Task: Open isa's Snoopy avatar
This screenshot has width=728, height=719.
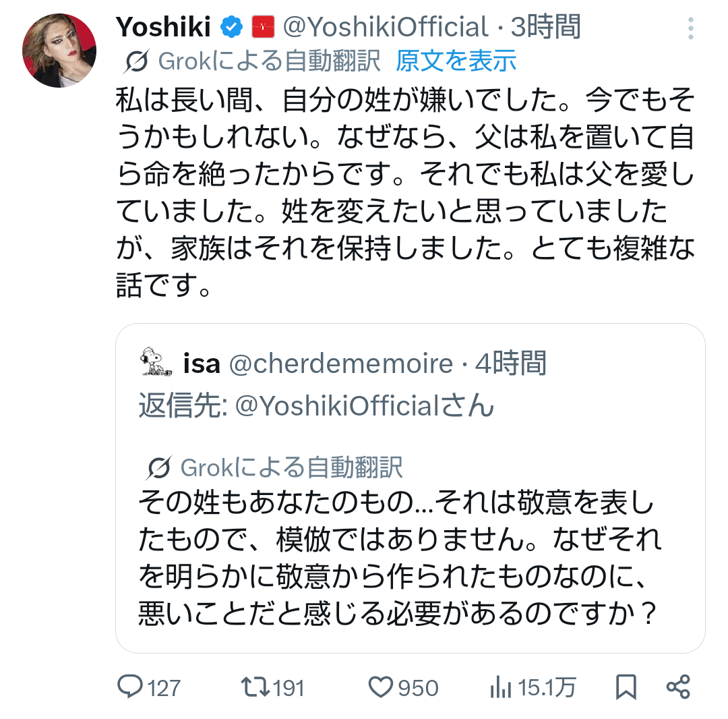Action: (x=157, y=362)
